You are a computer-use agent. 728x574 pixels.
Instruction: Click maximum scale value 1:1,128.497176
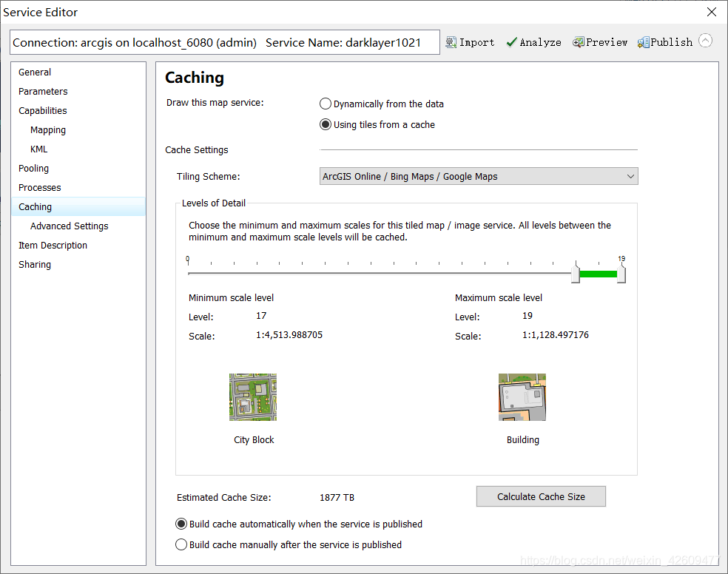click(x=556, y=335)
